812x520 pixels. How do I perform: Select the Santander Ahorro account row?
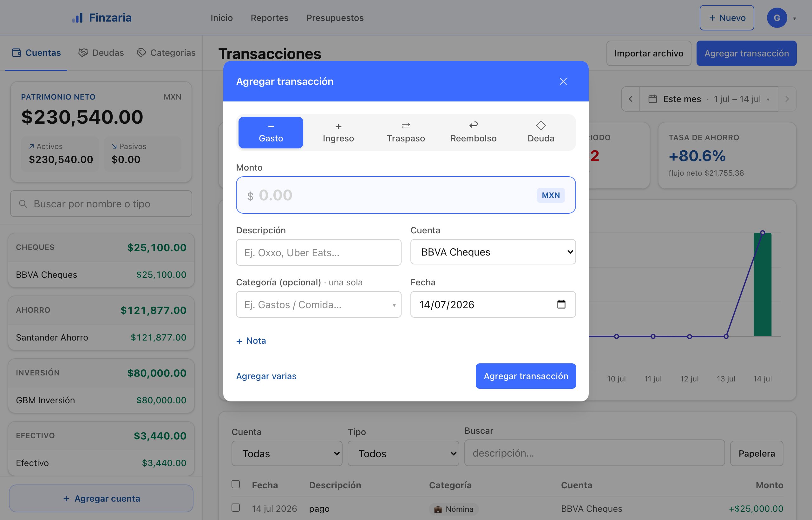click(x=101, y=337)
